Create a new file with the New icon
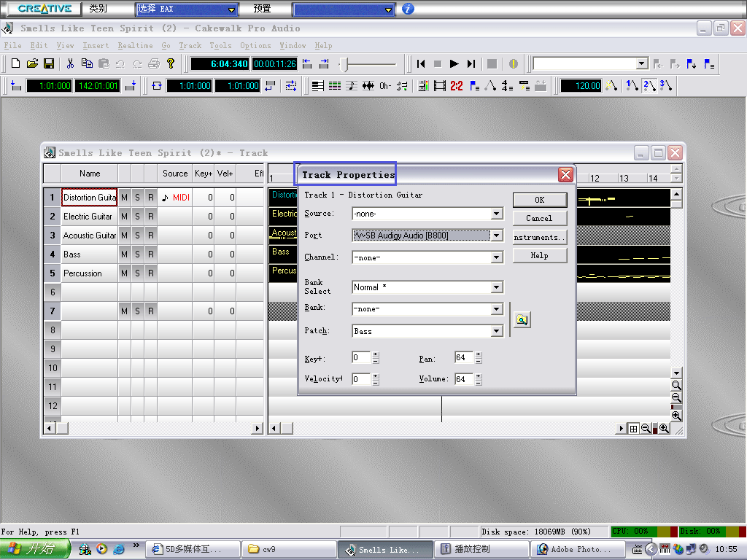Viewport: 747px width, 560px height. [x=16, y=63]
